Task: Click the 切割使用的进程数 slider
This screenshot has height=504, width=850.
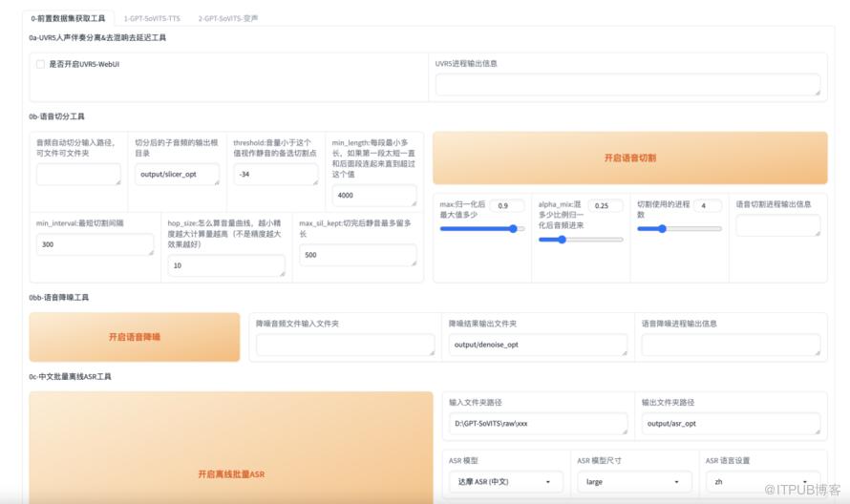Action: tap(679, 228)
